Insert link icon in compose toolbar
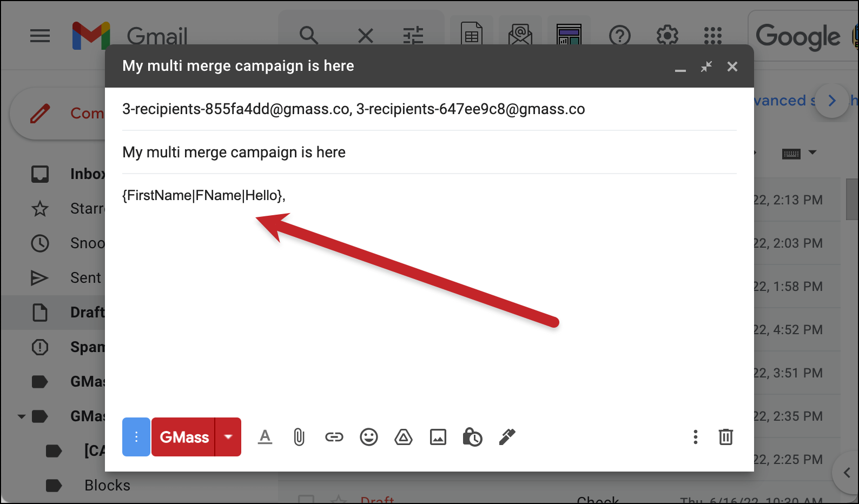The image size is (859, 504). tap(334, 437)
